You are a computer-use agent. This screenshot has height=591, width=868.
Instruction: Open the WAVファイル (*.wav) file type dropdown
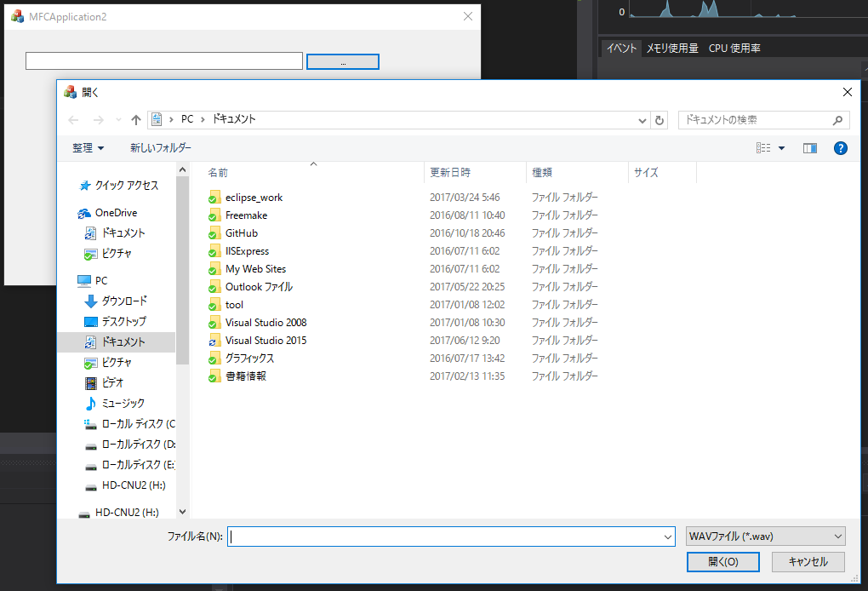pyautogui.click(x=766, y=536)
